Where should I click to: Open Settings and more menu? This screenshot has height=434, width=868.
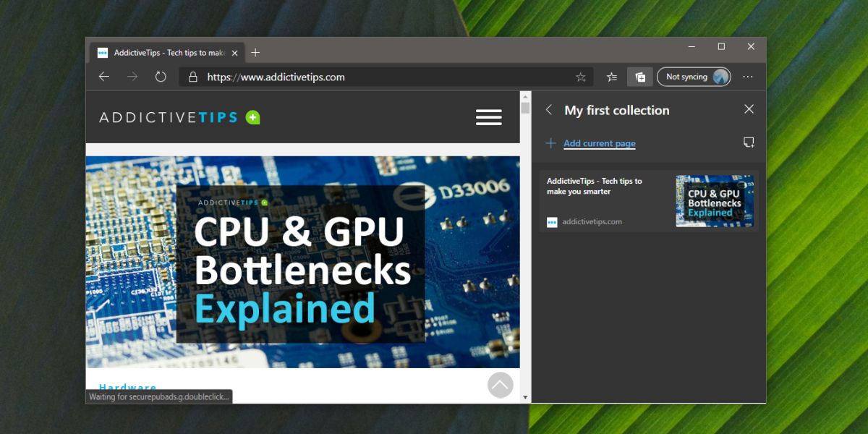click(x=748, y=77)
